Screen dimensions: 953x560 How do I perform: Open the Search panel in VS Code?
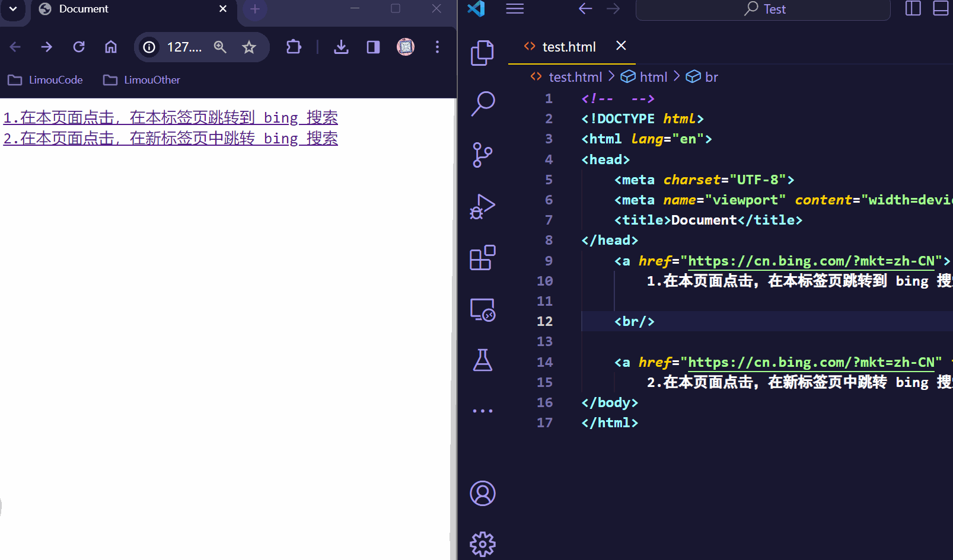(x=482, y=104)
